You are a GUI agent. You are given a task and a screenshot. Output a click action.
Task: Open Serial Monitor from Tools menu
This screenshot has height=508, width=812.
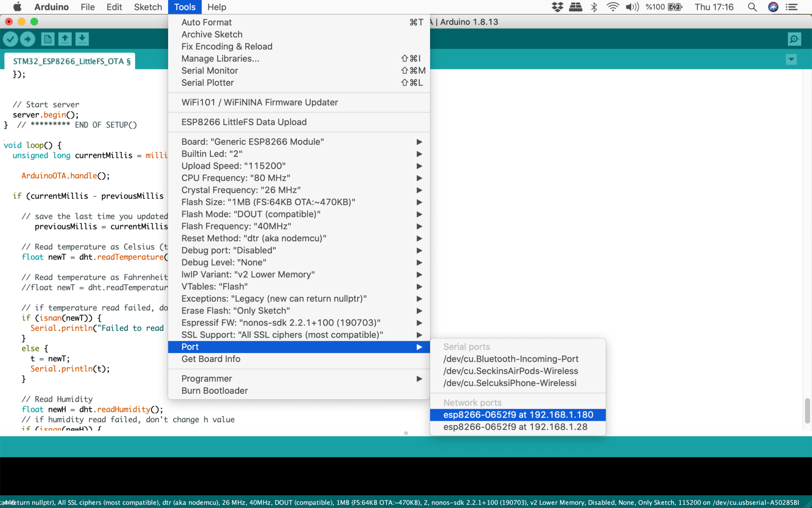click(x=299, y=71)
